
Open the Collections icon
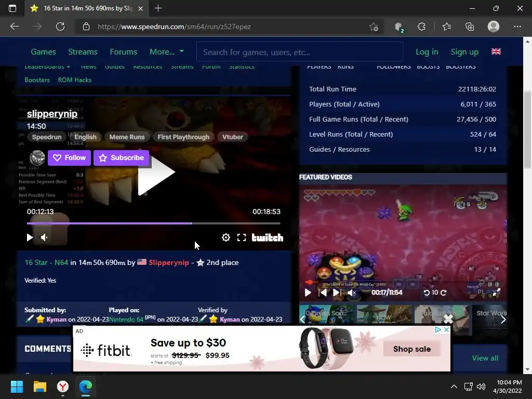(x=470, y=26)
